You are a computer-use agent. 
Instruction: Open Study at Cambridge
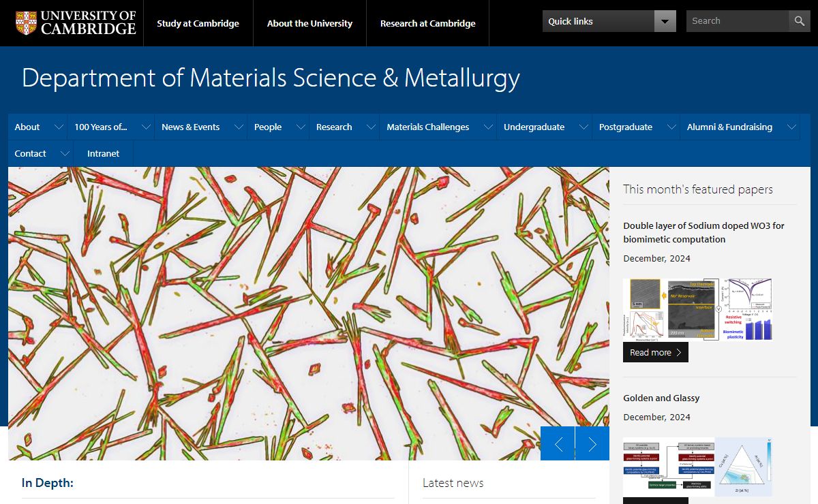[198, 23]
